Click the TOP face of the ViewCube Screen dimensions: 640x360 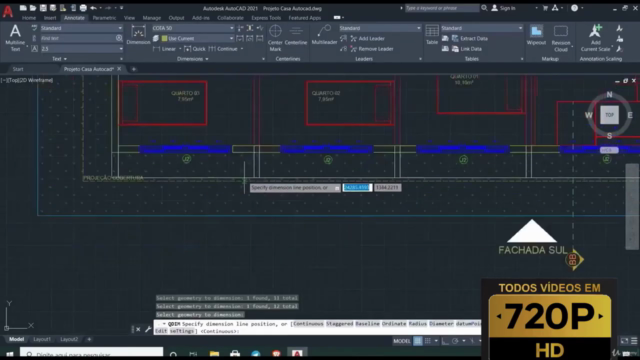(609, 115)
